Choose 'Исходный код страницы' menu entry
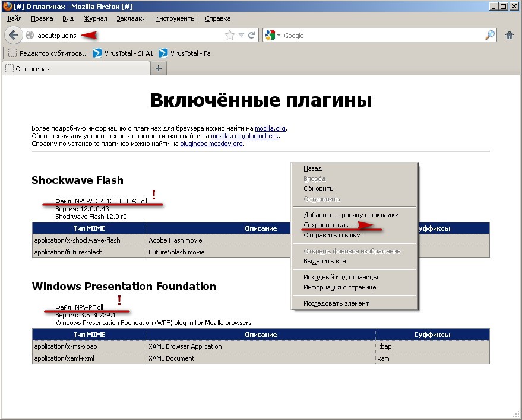 click(355, 277)
